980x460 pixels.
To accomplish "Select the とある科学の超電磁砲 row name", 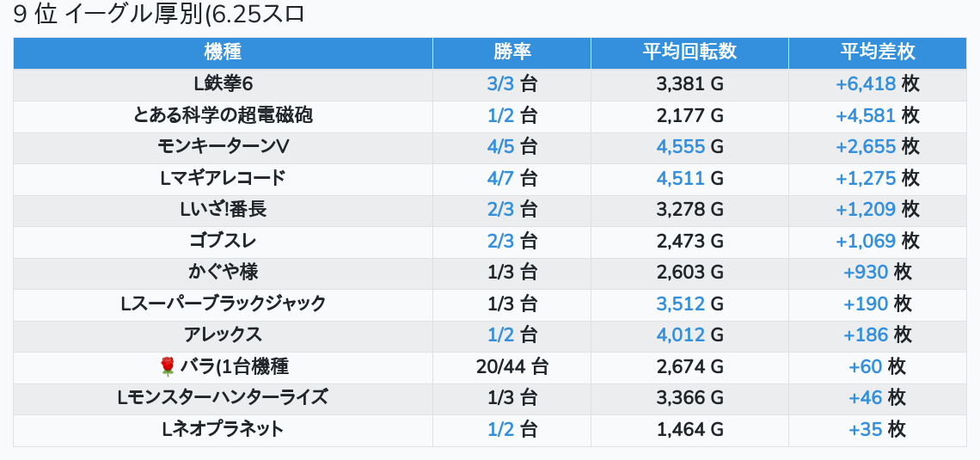I will (x=223, y=115).
